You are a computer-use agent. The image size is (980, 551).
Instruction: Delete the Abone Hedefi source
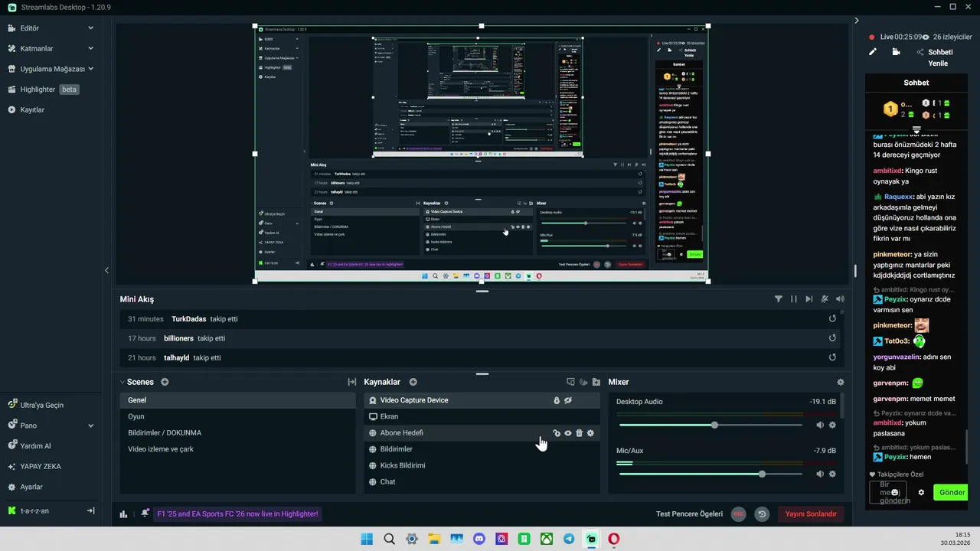[579, 433]
